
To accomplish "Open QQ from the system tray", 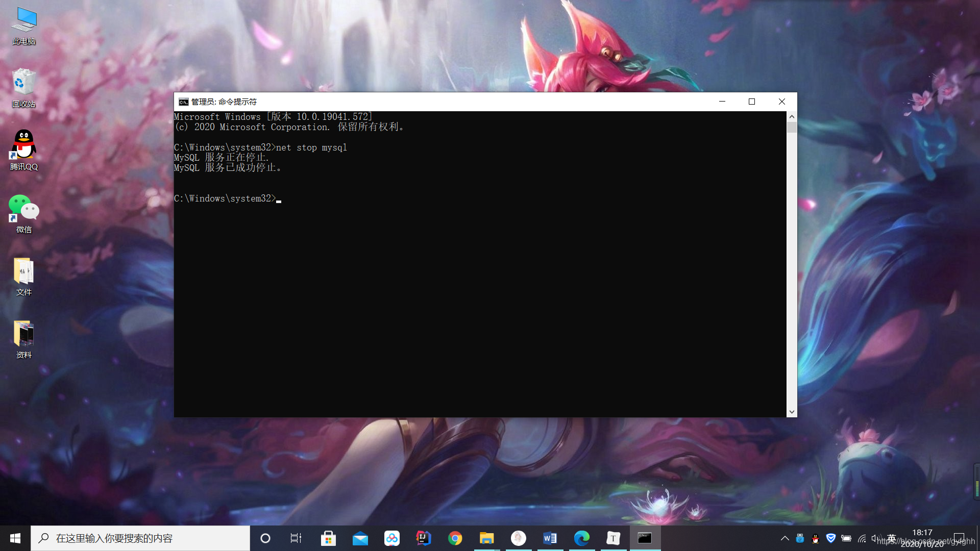I will click(816, 538).
